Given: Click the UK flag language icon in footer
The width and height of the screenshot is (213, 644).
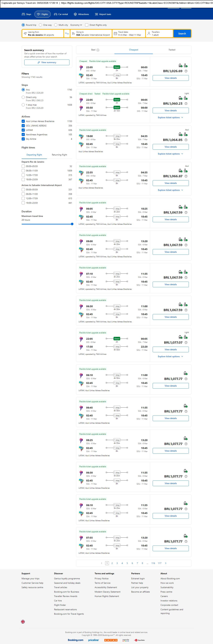Looking at the screenshot, I should click(x=23, y=621).
